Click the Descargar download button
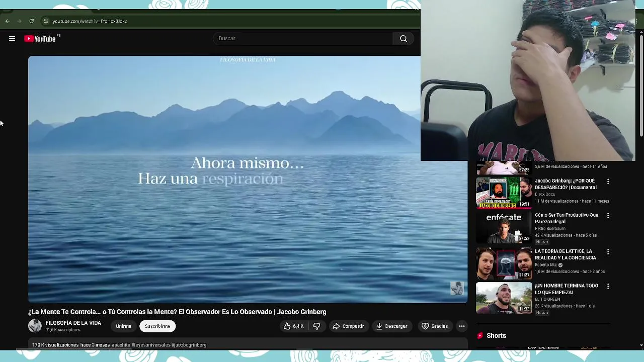 (x=392, y=326)
